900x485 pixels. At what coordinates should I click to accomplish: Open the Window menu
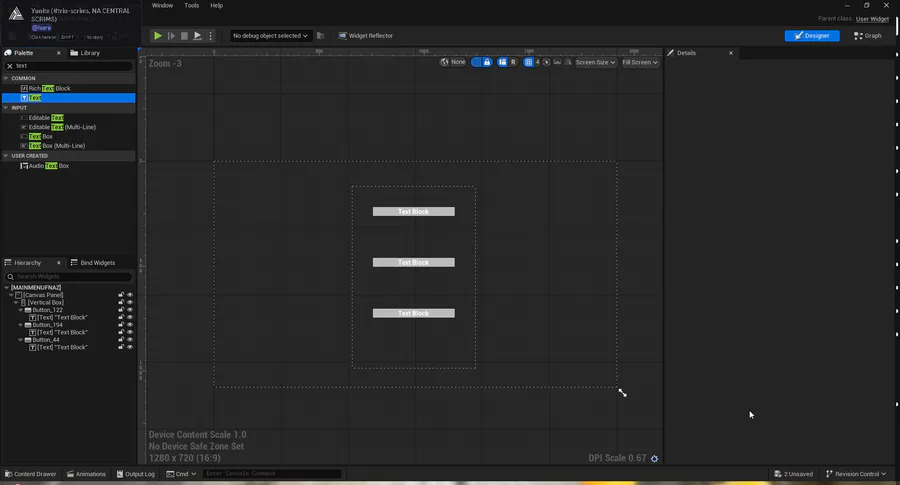click(162, 5)
